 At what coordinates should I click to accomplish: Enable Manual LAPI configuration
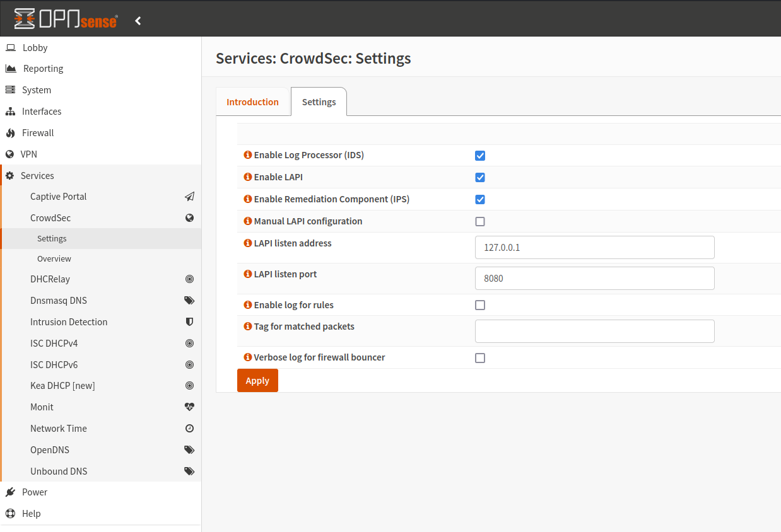pos(480,221)
